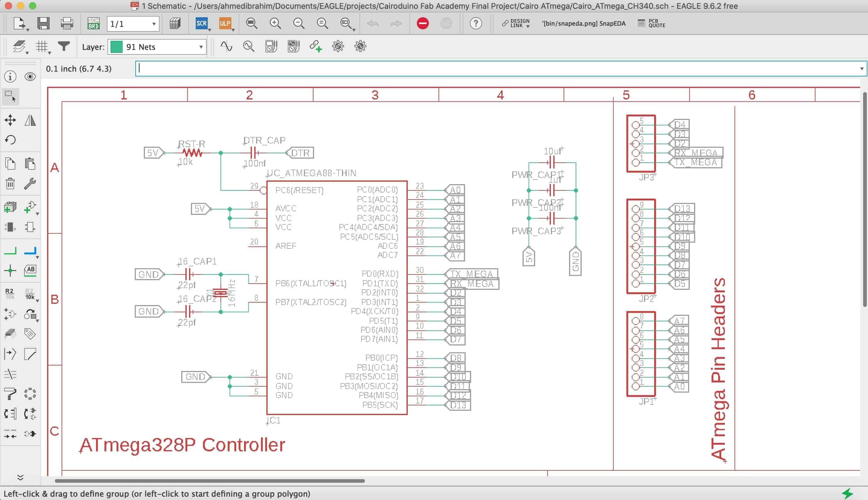The height and width of the screenshot is (500, 868).
Task: Run a script with the SCR icon
Action: [x=201, y=23]
